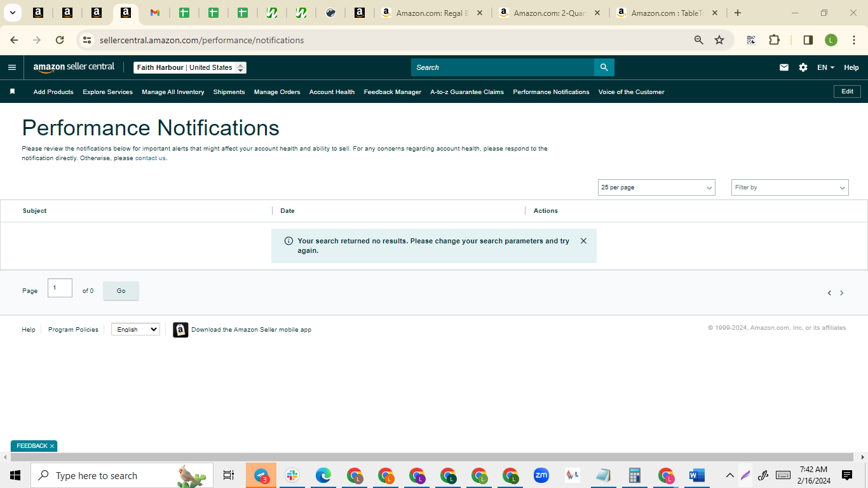Open Voice of the Customer
Image resolution: width=868 pixels, height=488 pixels.
(x=632, y=92)
